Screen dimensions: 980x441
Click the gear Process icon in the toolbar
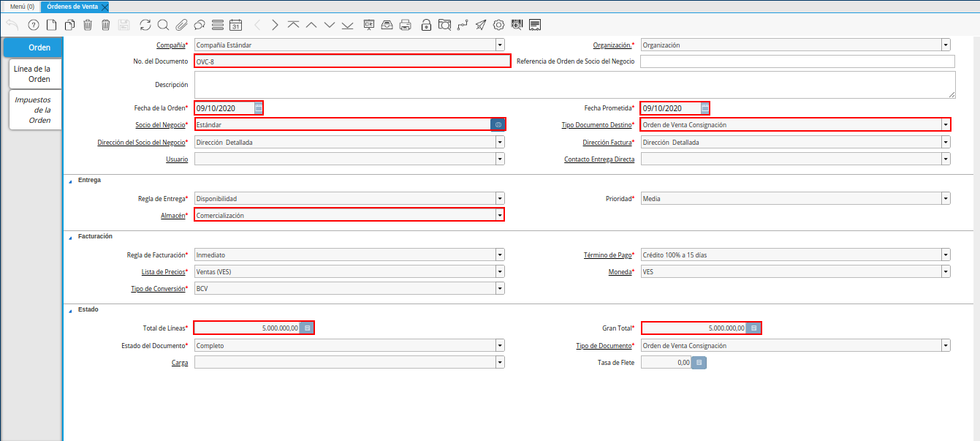pos(499,25)
